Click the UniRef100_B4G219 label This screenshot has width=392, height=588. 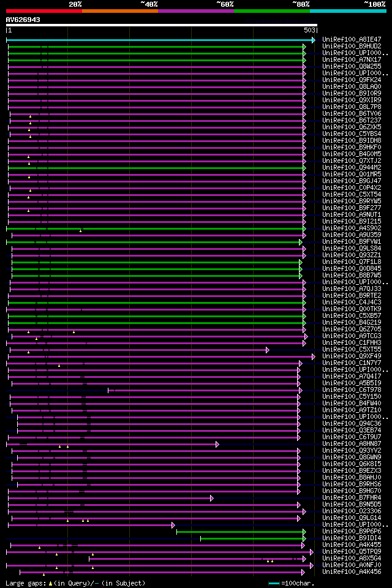point(352,323)
